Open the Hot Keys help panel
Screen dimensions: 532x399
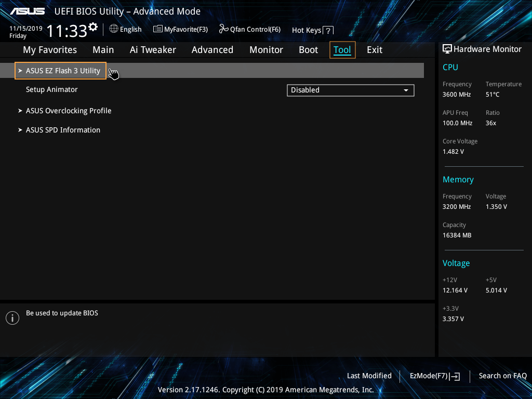(x=327, y=30)
